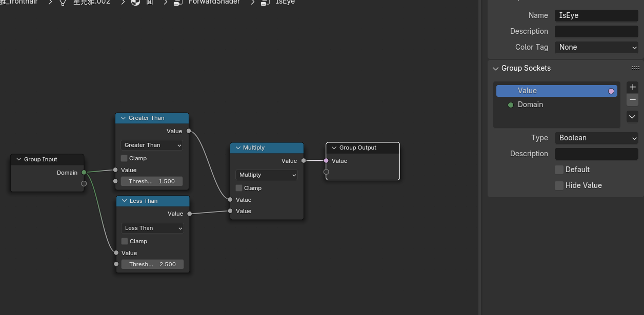644x315 pixels.
Task: Click the Threshold 1.500 value field
Action: click(152, 181)
